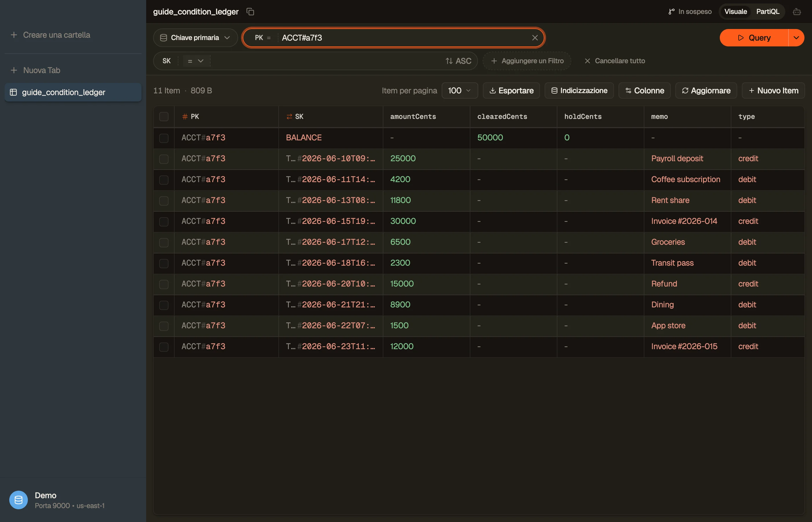Click the hash icon in PK header
The width and height of the screenshot is (812, 522).
185,117
